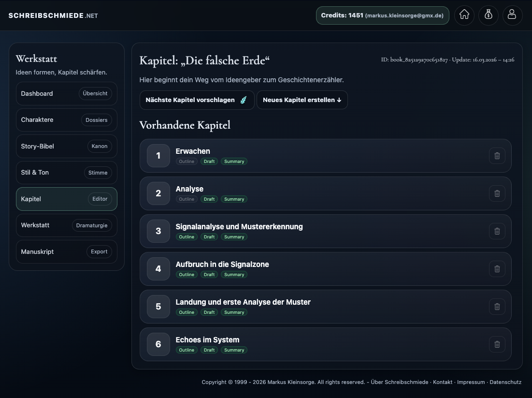This screenshot has height=398, width=532.
Task: Expand Neues Kapitel erstellen section
Action: (302, 100)
